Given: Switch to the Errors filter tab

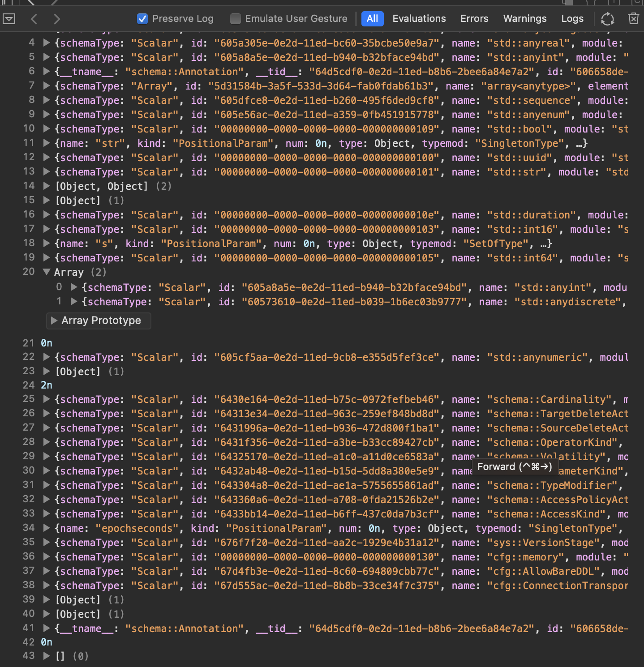Looking at the screenshot, I should (x=474, y=19).
